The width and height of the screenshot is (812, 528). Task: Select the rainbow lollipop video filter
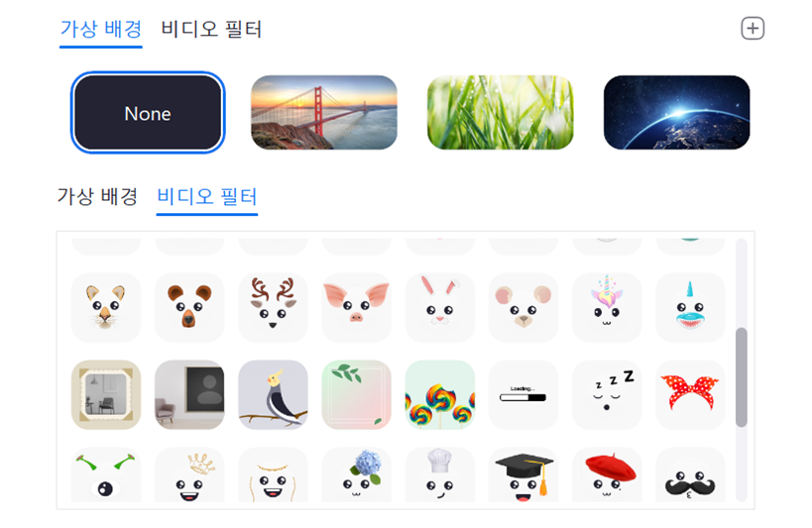(x=439, y=395)
